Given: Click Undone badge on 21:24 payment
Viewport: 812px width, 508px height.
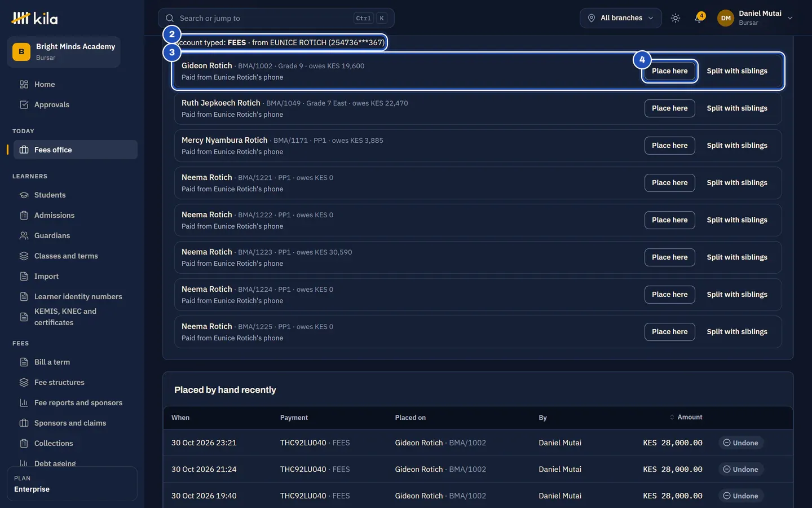Looking at the screenshot, I should pos(741,470).
